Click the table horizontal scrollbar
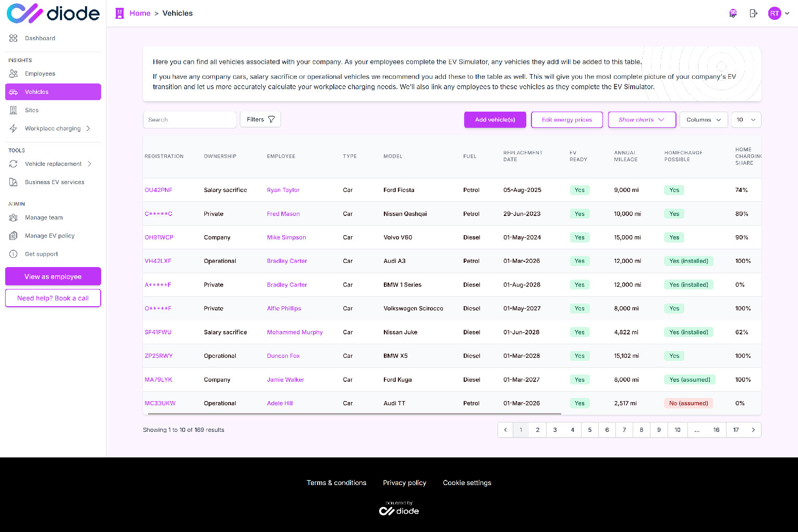Screen dimensions: 798x532 355,414
